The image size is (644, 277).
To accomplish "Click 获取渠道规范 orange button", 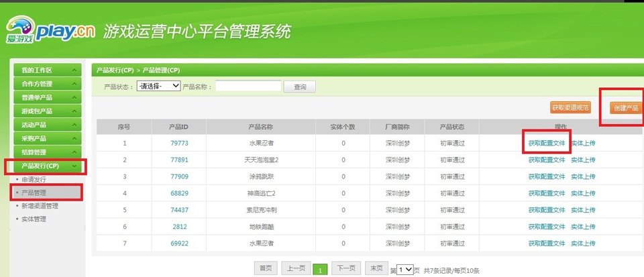I will (x=570, y=108).
